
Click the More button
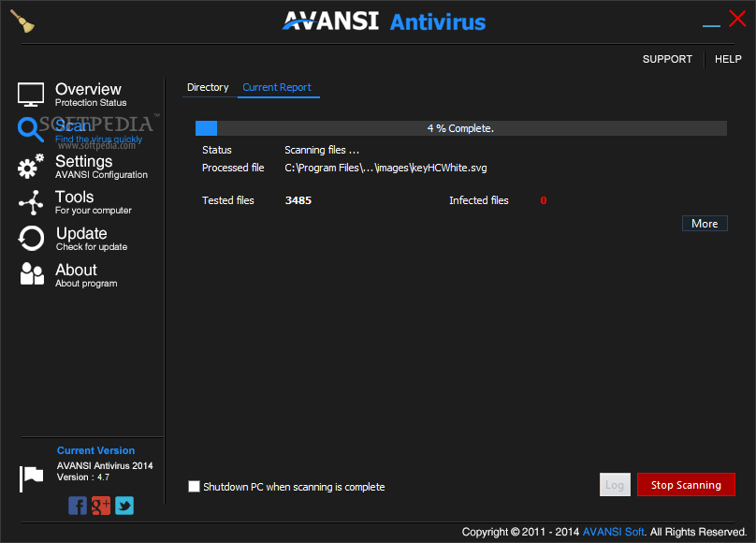click(705, 223)
